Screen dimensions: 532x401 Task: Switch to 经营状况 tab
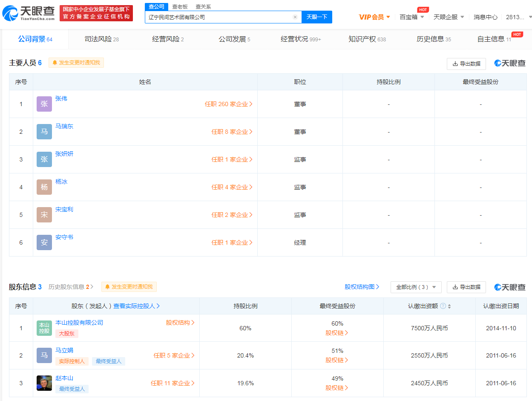301,39
